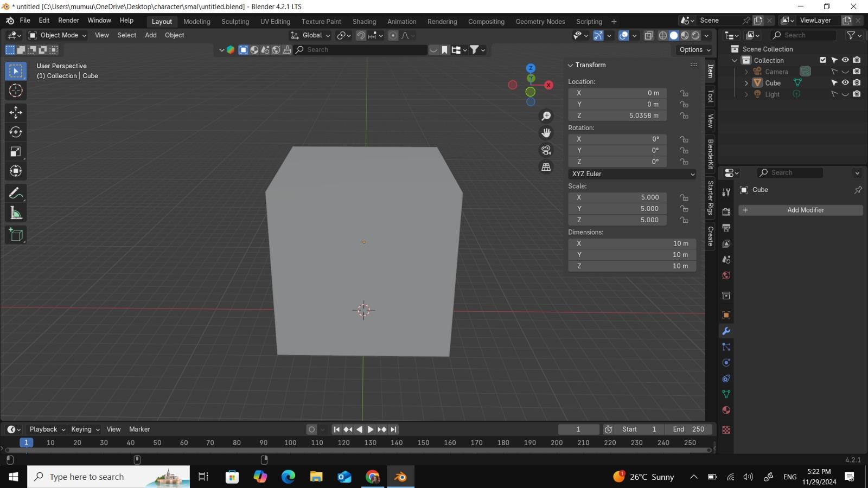Screen dimensions: 868x488
Task: Open the World properties tab
Action: tap(726, 275)
